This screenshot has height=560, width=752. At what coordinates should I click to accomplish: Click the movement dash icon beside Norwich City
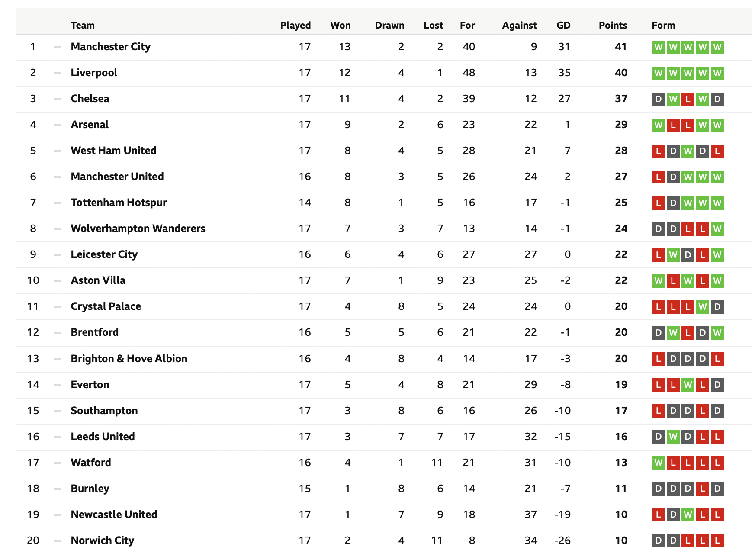click(58, 541)
